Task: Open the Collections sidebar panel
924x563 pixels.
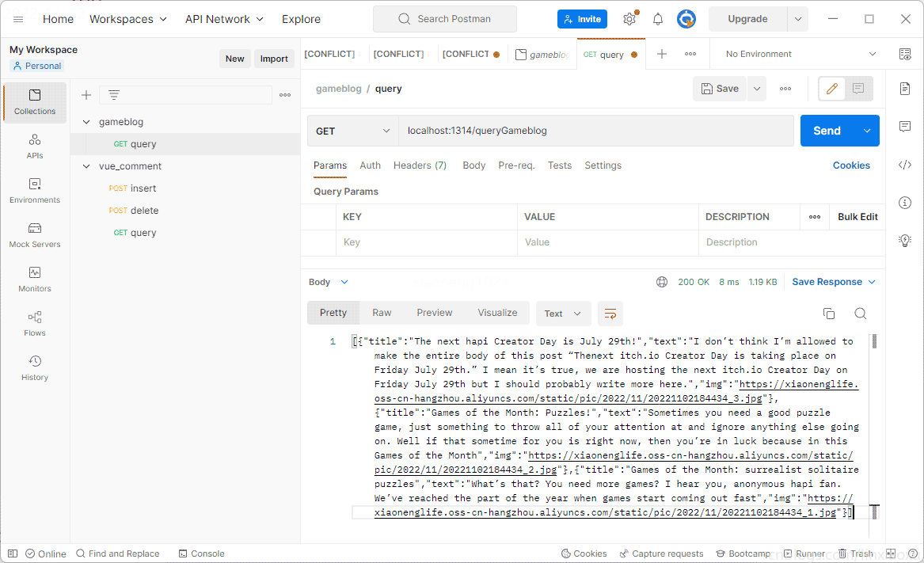Action: [x=35, y=102]
